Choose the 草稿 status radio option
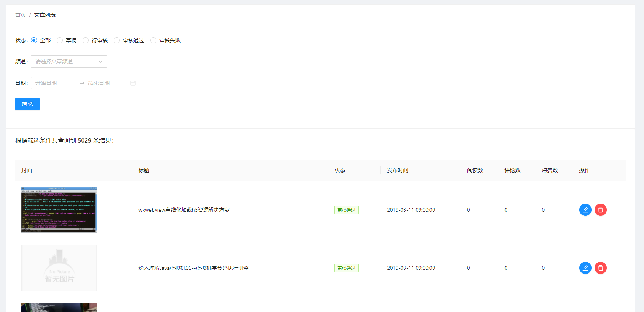 (x=60, y=40)
